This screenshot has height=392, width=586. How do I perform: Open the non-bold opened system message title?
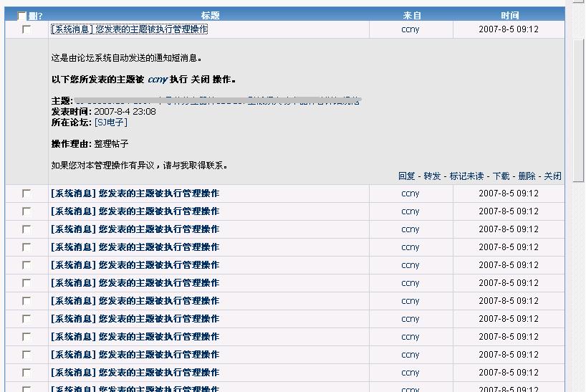click(x=130, y=29)
